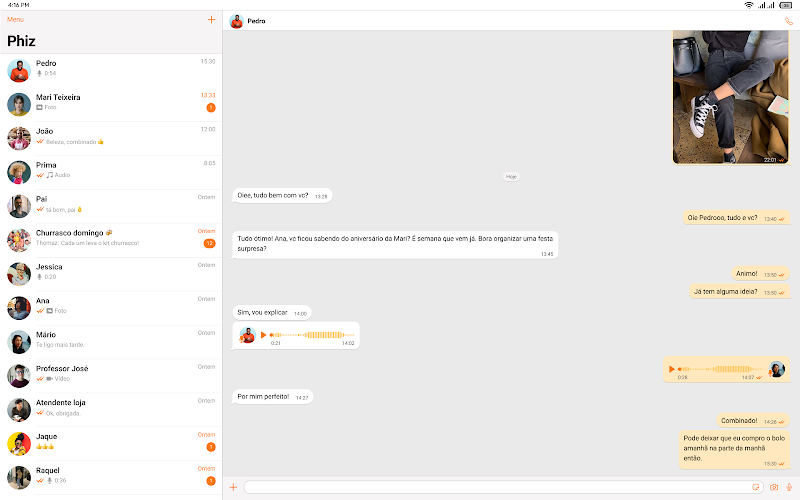Screen dimensions: 800x500
Task: Click Raquel's avatar
Action: [x=19, y=478]
